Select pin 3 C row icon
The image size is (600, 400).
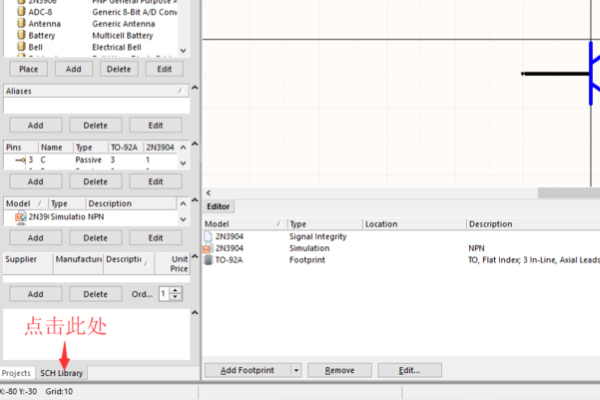21,160
